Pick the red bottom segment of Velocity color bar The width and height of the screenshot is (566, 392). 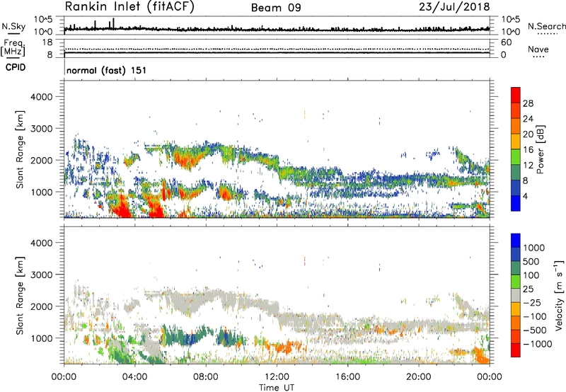[x=516, y=350]
